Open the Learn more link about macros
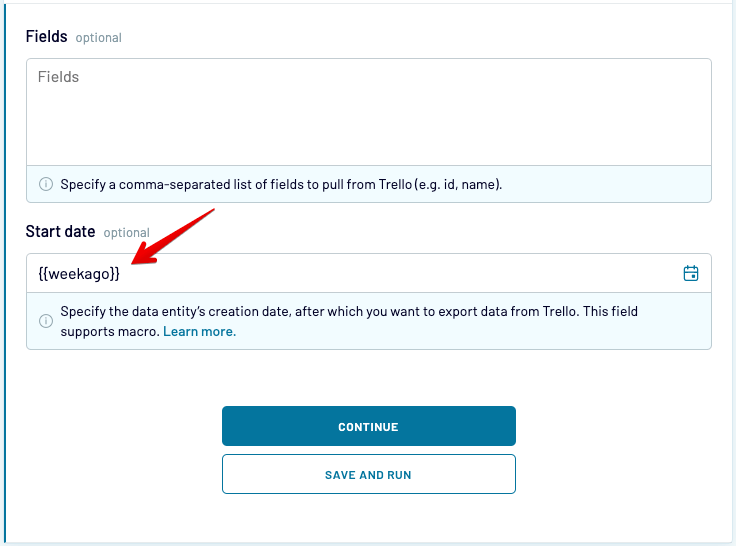736x546 pixels. tap(199, 331)
